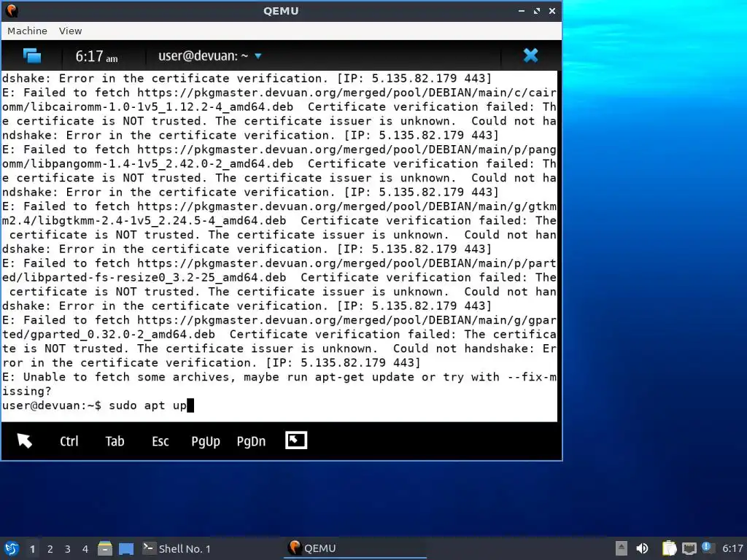Tap the PgUp key button
The height and width of the screenshot is (560, 747).
[x=205, y=441]
